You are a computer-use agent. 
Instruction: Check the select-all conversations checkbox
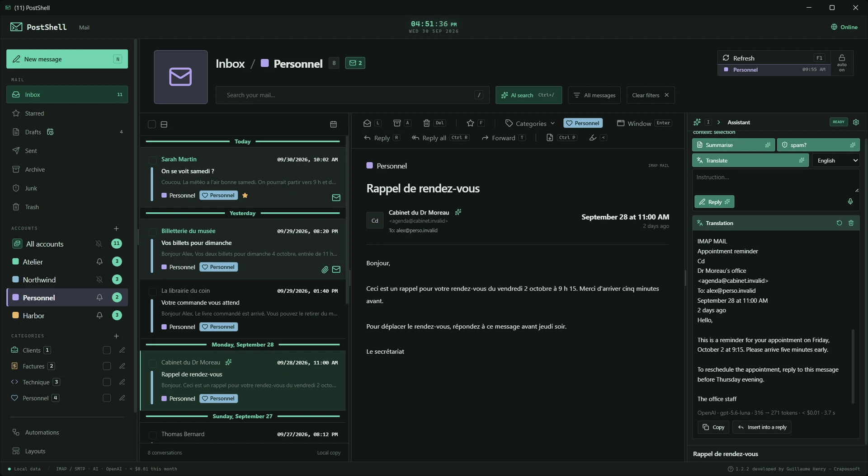pos(152,124)
